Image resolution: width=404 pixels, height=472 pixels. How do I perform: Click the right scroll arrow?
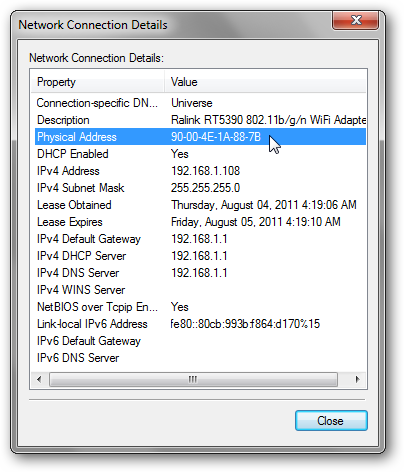(357, 379)
